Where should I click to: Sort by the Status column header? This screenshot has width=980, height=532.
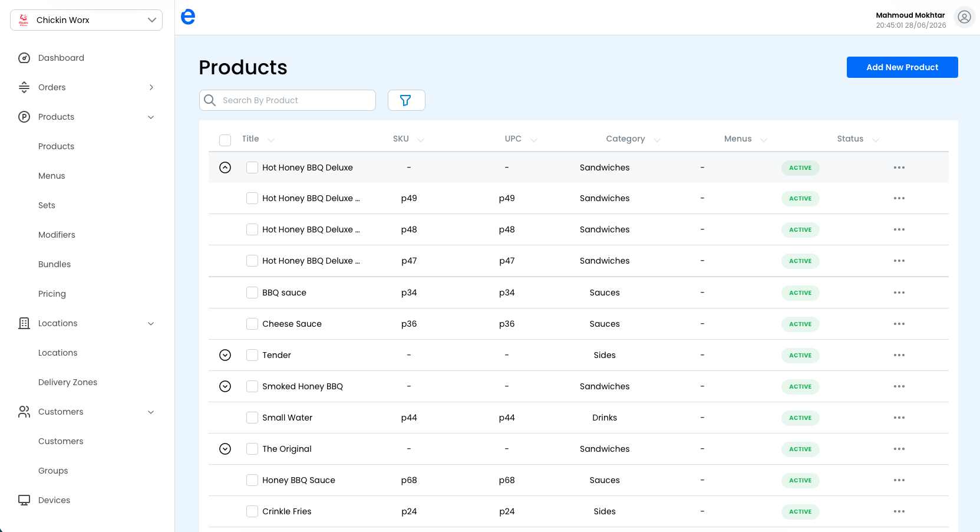click(858, 139)
